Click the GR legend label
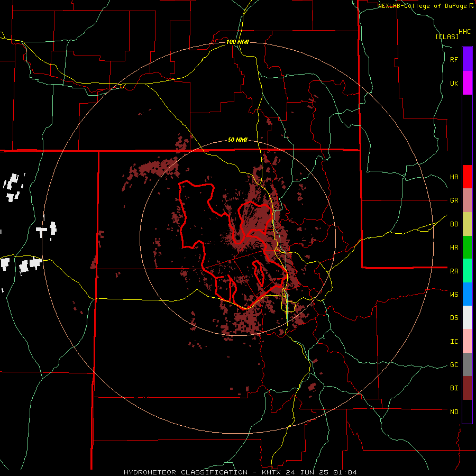476x476 pixels. (x=454, y=200)
